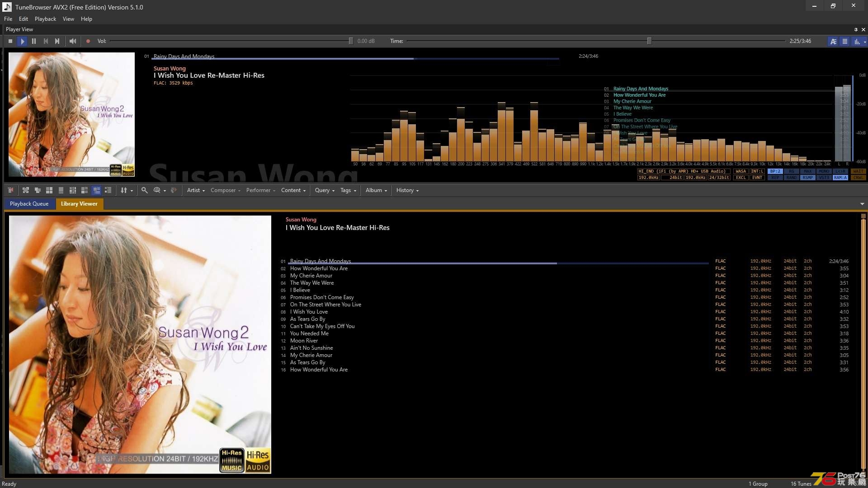Open the File menu
868x488 pixels.
8,19
